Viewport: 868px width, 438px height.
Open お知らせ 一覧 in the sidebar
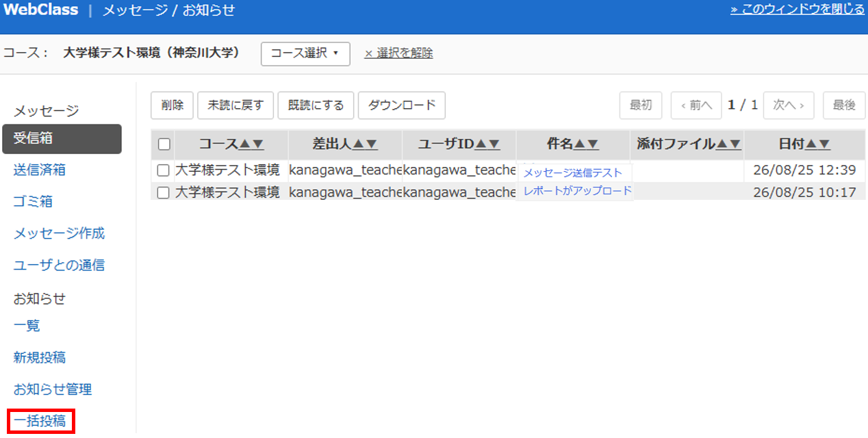pyautogui.click(x=27, y=326)
